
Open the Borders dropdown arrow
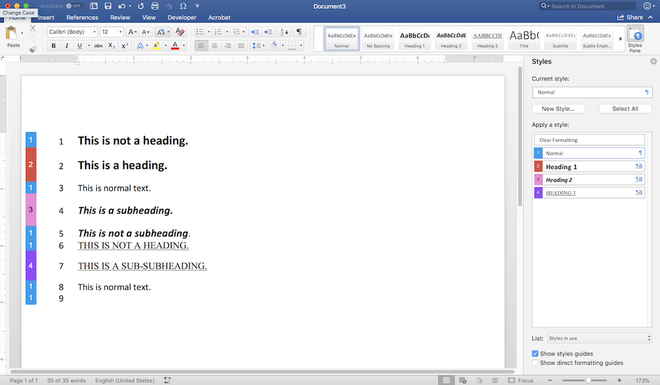(301, 45)
